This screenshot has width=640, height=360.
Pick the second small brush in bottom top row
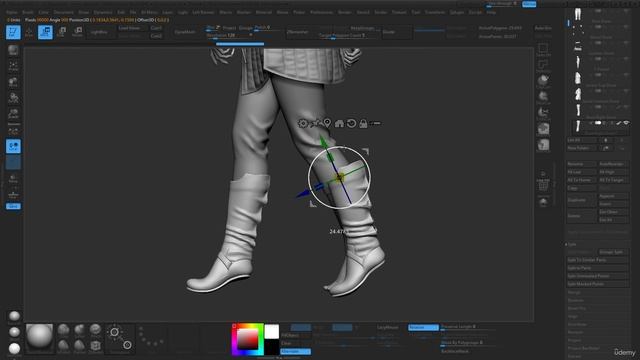coord(80,330)
